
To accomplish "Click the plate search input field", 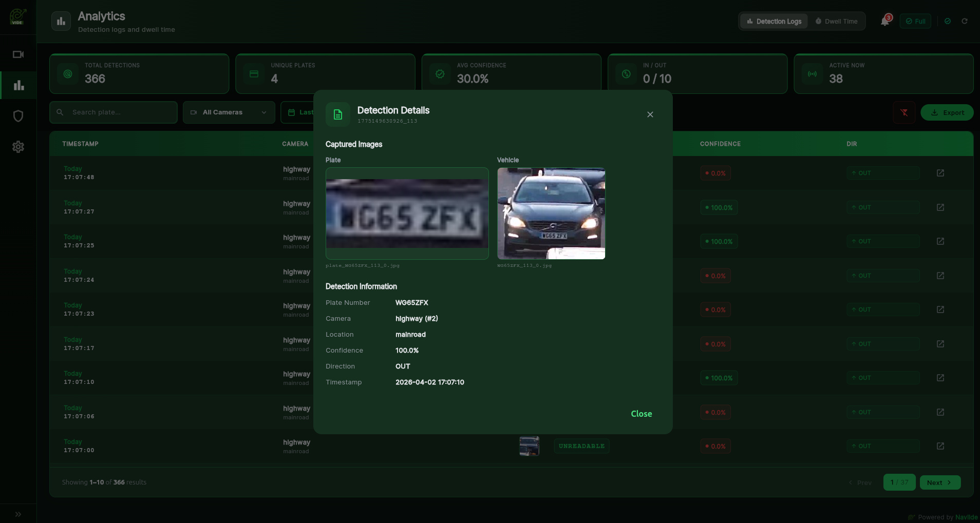I will 113,112.
